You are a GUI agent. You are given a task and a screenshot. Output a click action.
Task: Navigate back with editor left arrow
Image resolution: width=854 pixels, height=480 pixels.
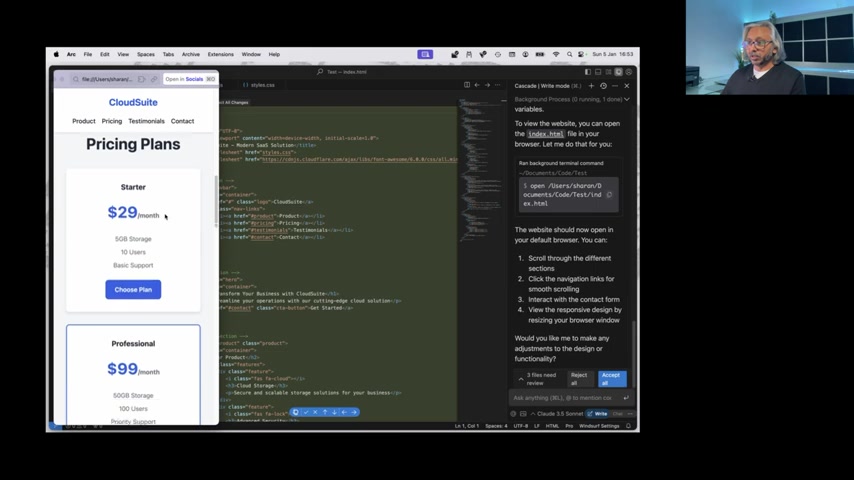477,85
